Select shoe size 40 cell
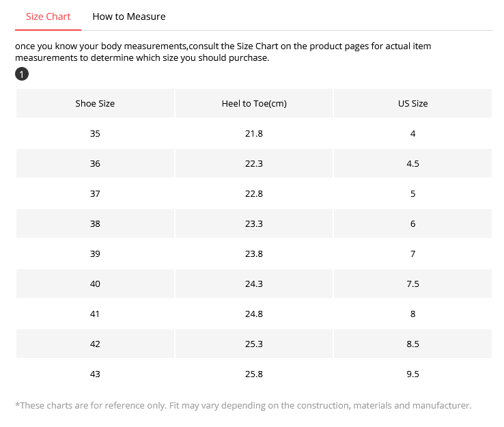 tap(95, 284)
